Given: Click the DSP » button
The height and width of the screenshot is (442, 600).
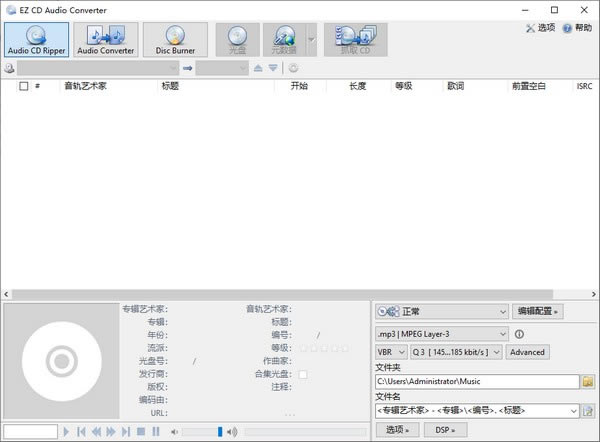Looking at the screenshot, I should coord(445,430).
